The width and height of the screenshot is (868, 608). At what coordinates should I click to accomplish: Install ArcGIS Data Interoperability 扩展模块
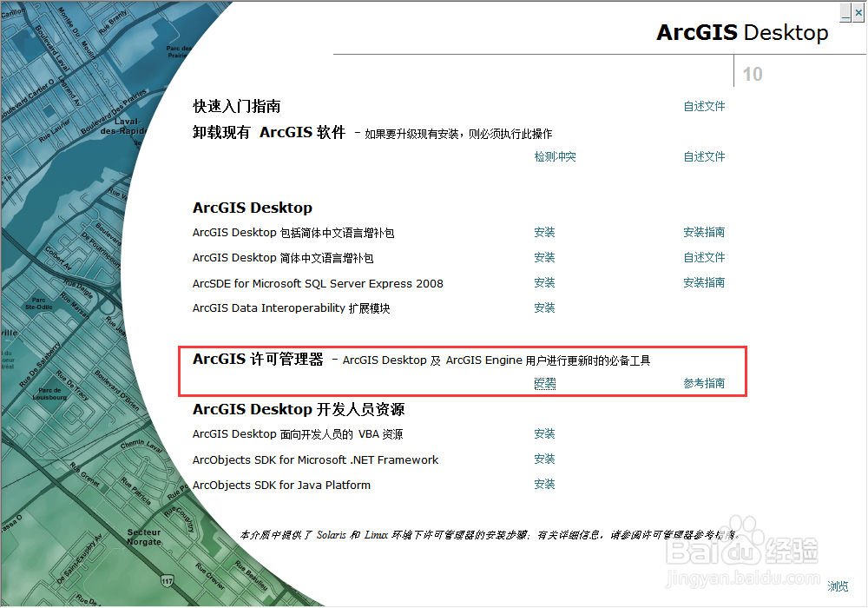[545, 307]
